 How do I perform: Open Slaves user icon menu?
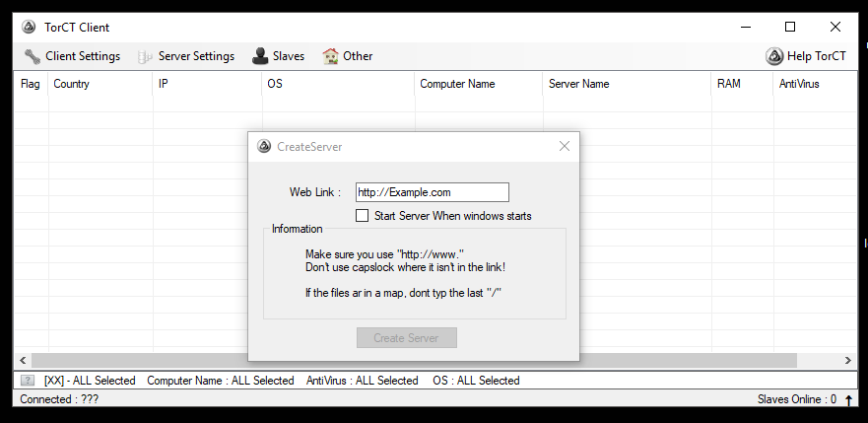[260, 56]
